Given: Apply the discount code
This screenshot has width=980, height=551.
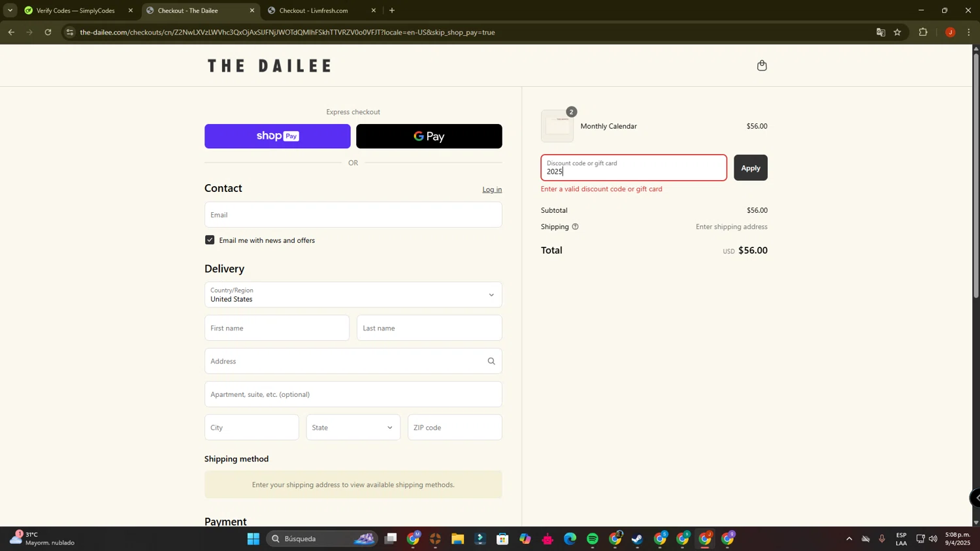Looking at the screenshot, I should 751,168.
